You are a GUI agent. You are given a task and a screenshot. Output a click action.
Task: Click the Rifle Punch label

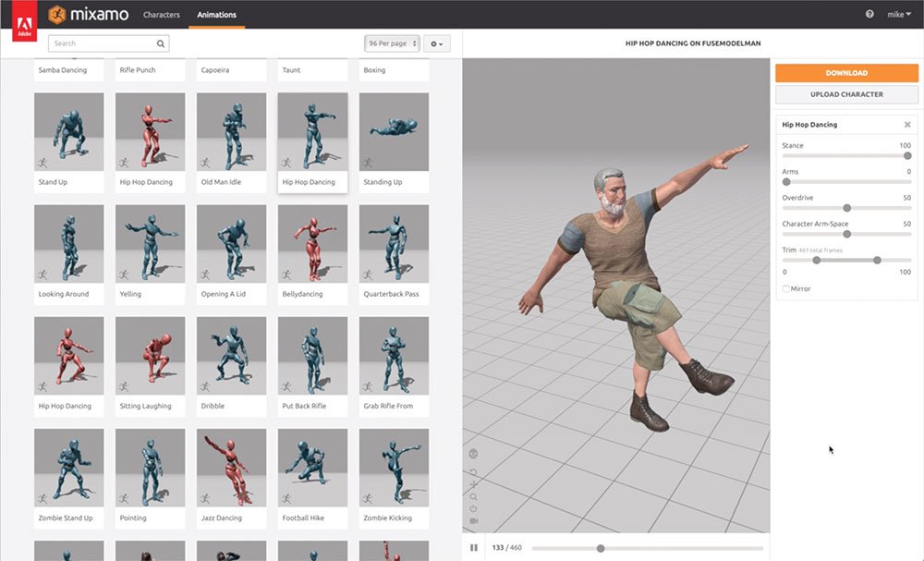(x=138, y=70)
